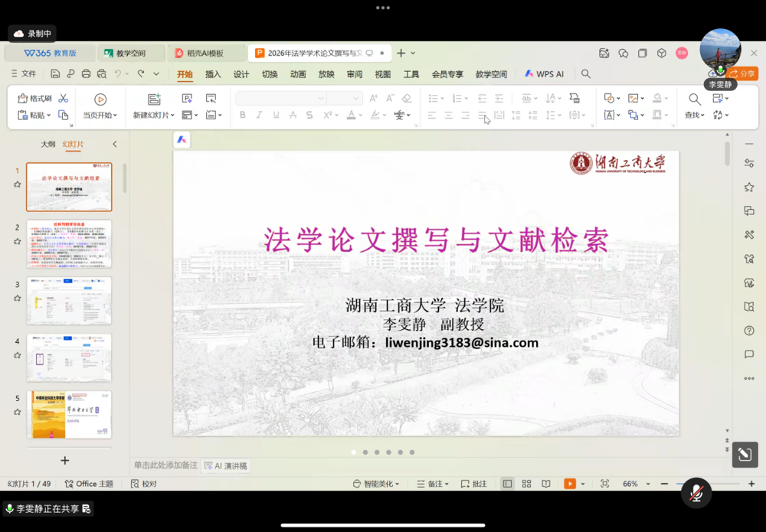
Task: Click the Find (查找) icon
Action: click(x=694, y=100)
